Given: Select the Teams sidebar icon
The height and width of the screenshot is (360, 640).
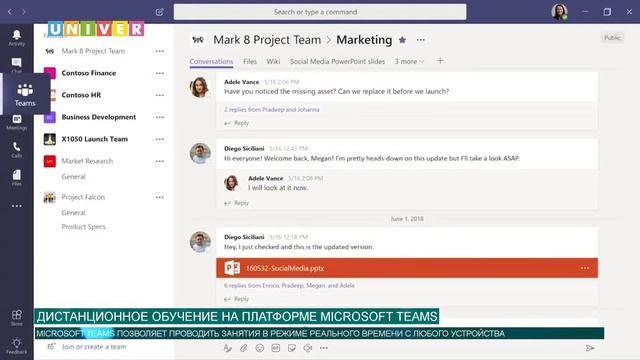Looking at the screenshot, I should coord(25,95).
